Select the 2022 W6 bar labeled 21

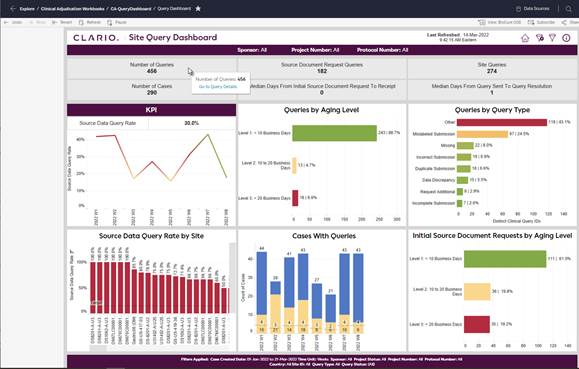[x=330, y=314]
